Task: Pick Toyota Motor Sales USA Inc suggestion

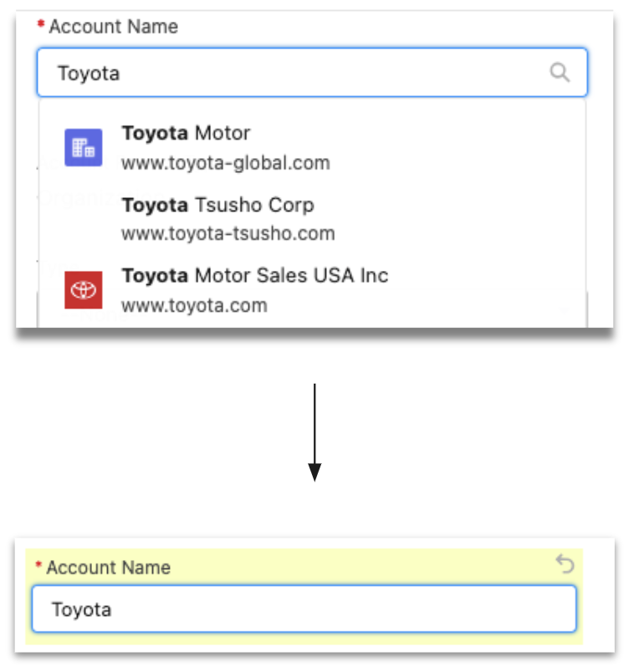Action: pos(254,275)
